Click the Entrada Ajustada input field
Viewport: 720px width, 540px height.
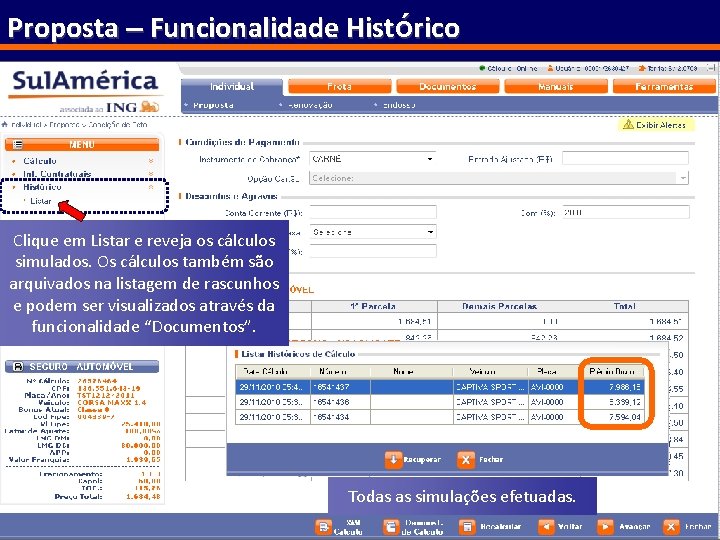tap(625, 158)
